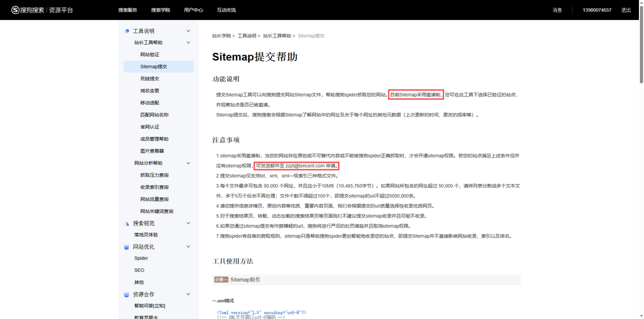Viewport: 644px width, 319px height.
Task: Open the SEO sidebar entry
Action: 139,270
